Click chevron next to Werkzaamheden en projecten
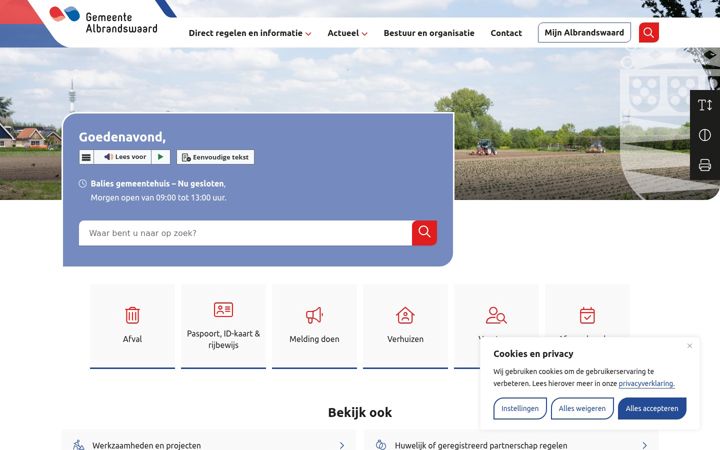This screenshot has height=450, width=720. tap(342, 445)
